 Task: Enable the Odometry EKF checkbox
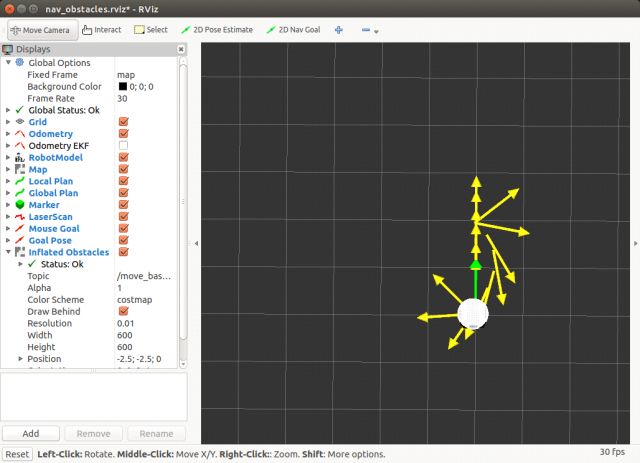point(123,145)
